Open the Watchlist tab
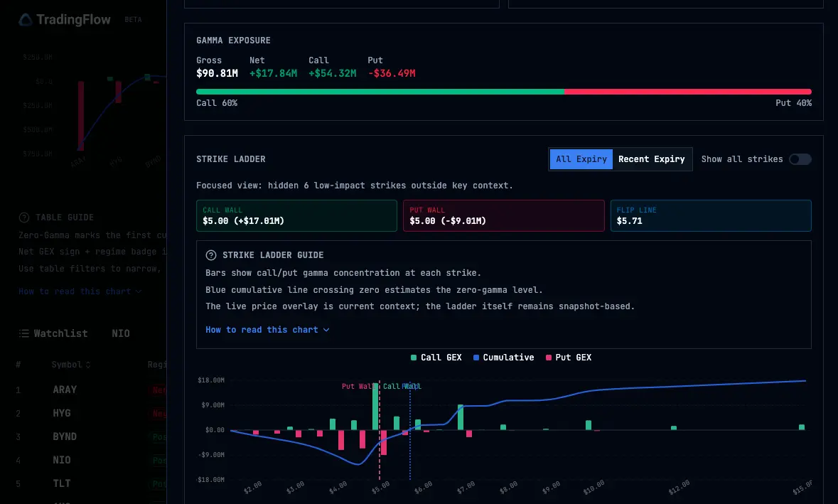The height and width of the screenshot is (504, 838). point(60,333)
